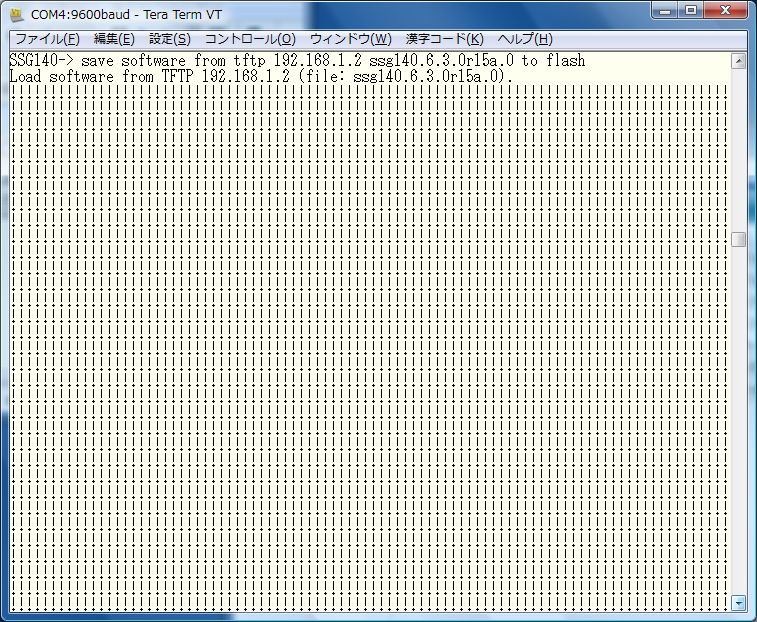Open the ヘルプ(H) menu
The image size is (757, 622).
pos(525,39)
